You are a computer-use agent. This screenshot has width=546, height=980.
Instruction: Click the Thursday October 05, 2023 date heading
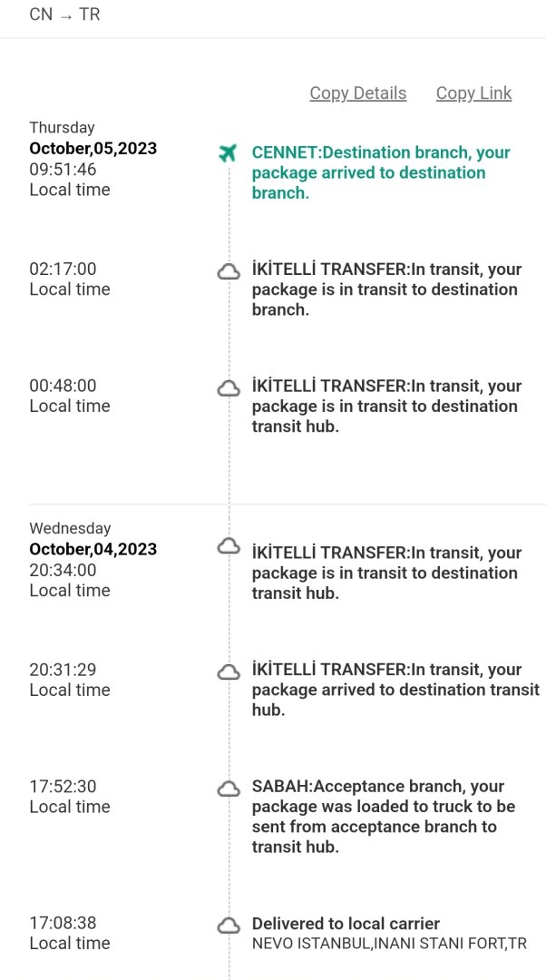[x=93, y=148]
